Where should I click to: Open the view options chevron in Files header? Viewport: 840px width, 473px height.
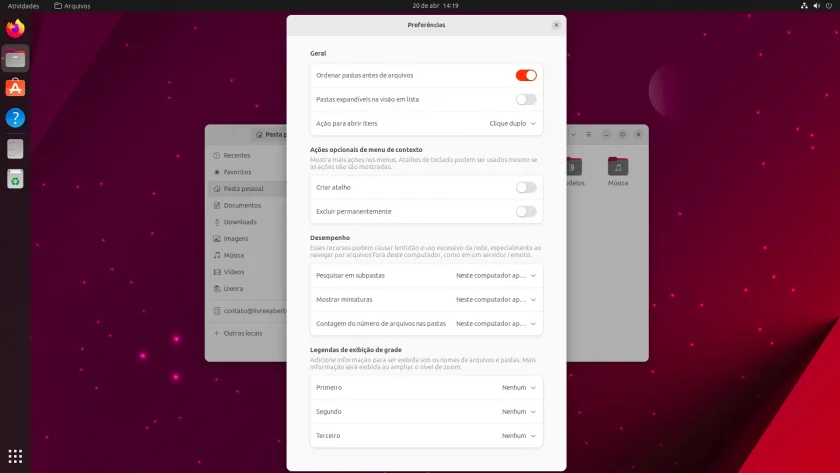pos(573,135)
